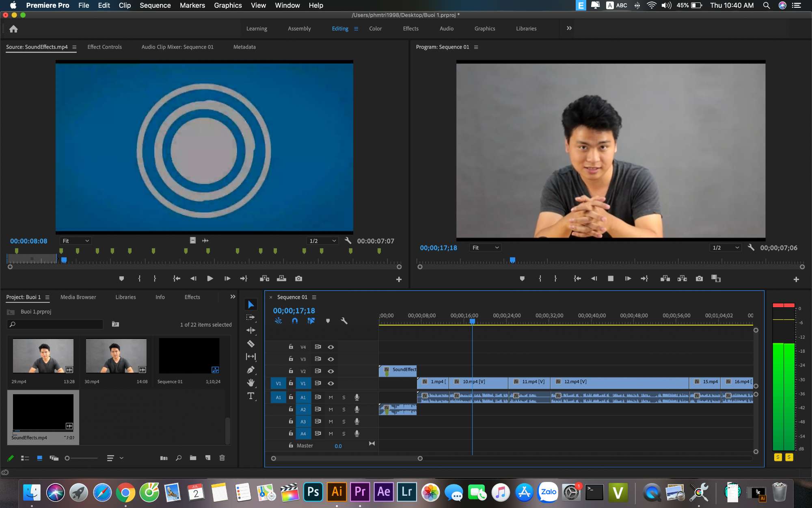
Task: Switch to Color workspace
Action: [375, 29]
